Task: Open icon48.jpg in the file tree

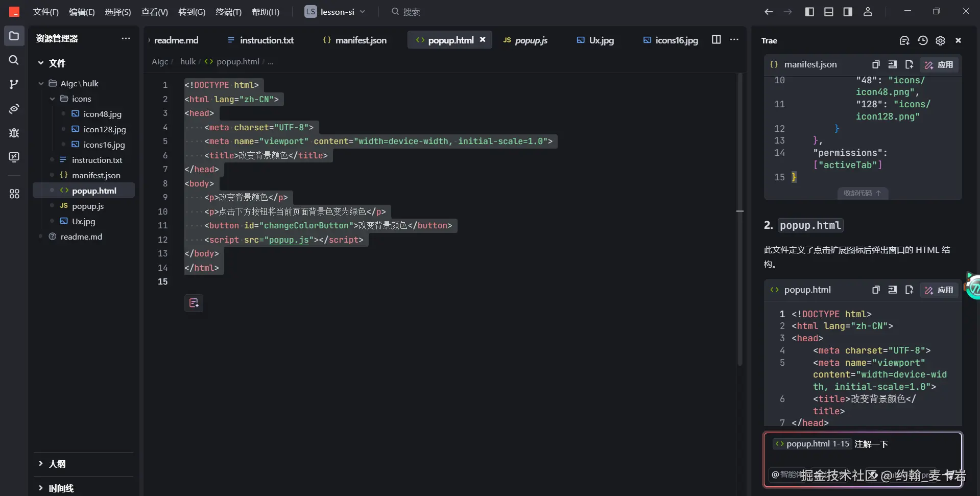Action: pyautogui.click(x=102, y=114)
